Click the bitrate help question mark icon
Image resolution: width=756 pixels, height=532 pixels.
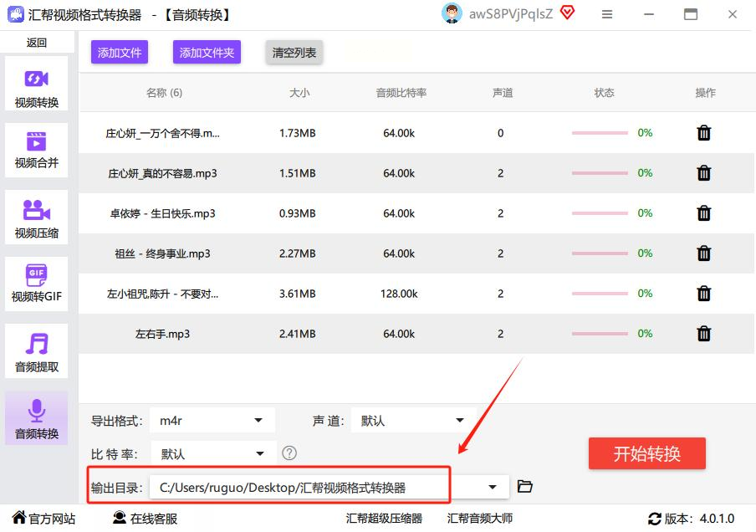point(289,453)
